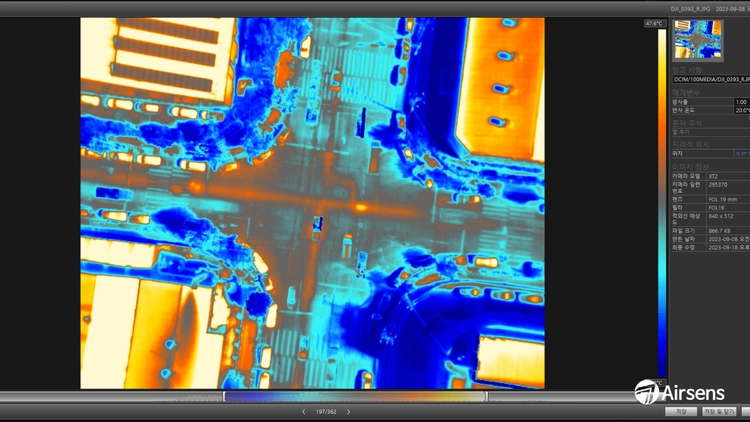The width and height of the screenshot is (750, 422).
Task: Click the DCIM/100MEDIA file path field
Action: [711, 79]
